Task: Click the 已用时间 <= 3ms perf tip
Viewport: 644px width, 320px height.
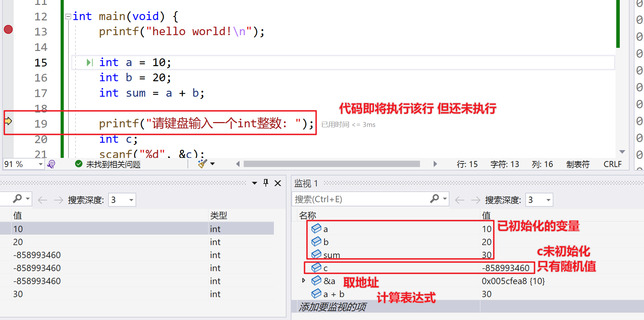Action: (x=348, y=124)
